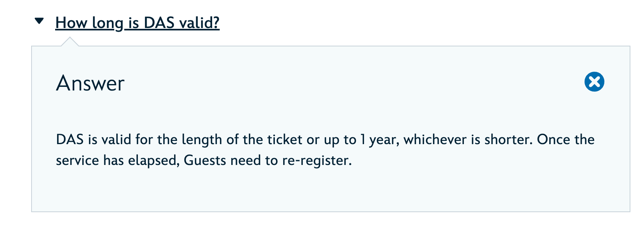
Task: Click the word "ticket" in the answer
Action: pyautogui.click(x=284, y=140)
